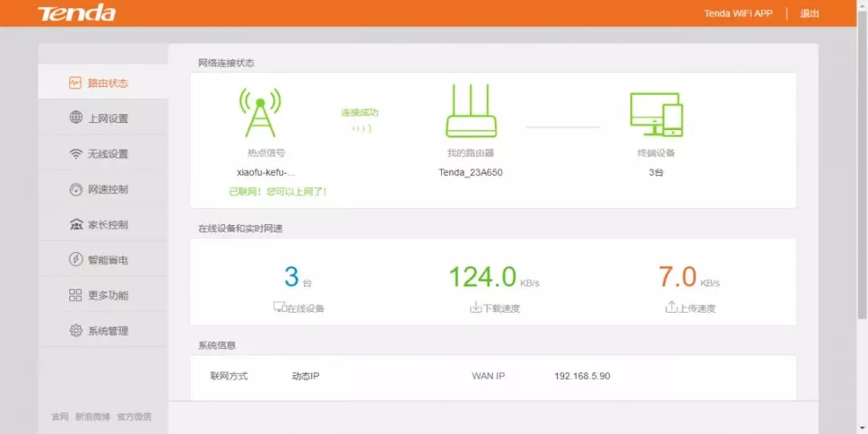Click the gear icon for system management

[76, 331]
